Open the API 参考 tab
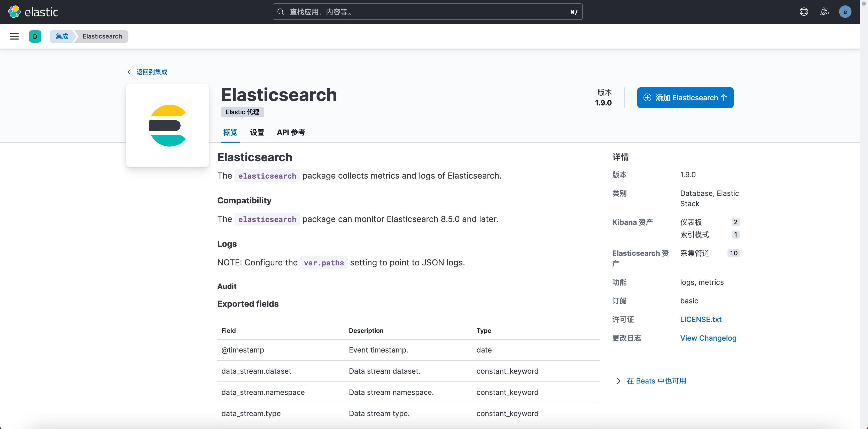868x429 pixels. point(291,132)
